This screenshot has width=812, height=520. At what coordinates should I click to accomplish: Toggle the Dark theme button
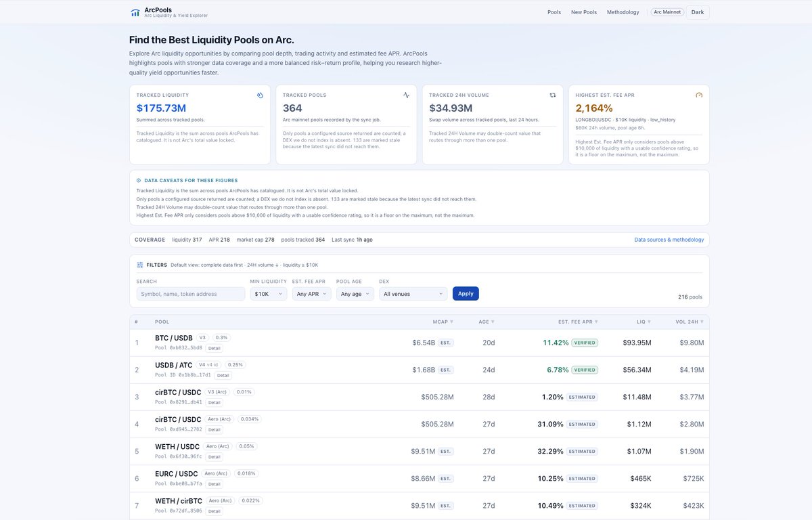coord(698,12)
